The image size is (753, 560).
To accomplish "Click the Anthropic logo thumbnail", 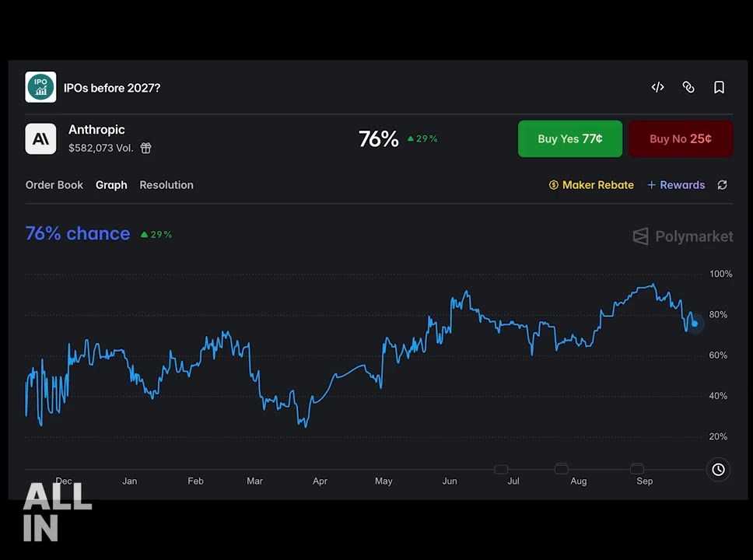I will 40,138.
